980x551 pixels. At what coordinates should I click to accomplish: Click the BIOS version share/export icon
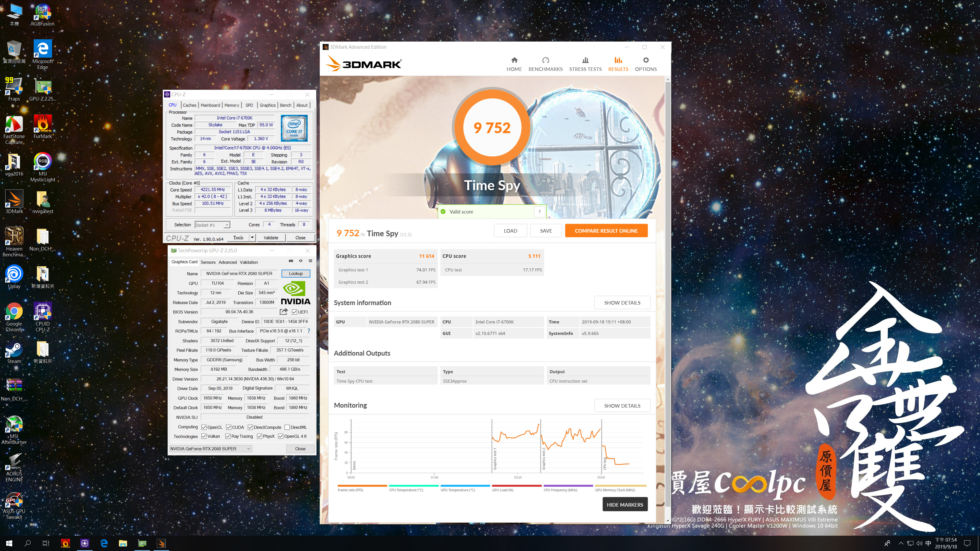click(x=284, y=311)
